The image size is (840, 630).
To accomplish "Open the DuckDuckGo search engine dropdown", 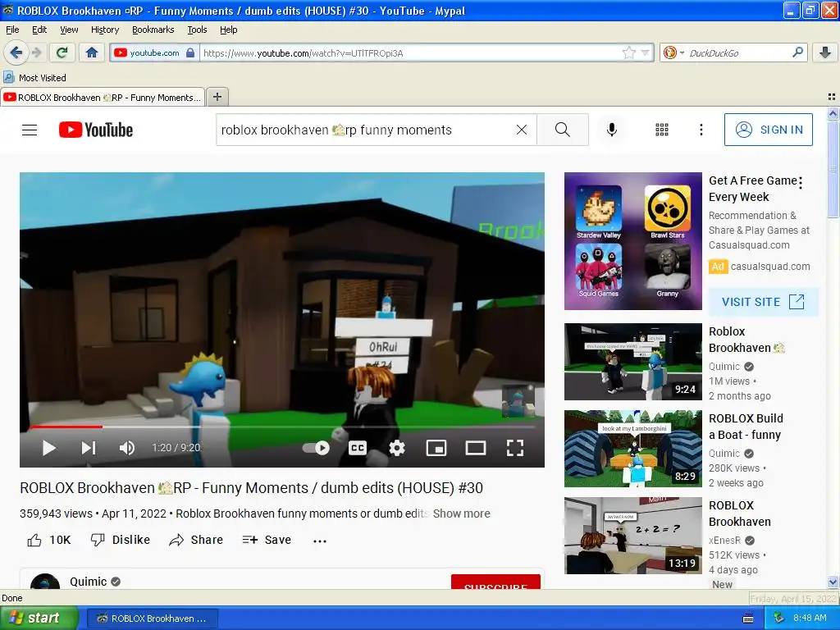I will click(x=673, y=52).
